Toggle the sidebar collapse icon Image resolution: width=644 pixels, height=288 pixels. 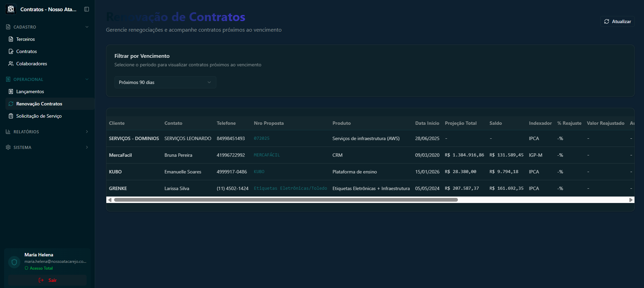[x=87, y=9]
